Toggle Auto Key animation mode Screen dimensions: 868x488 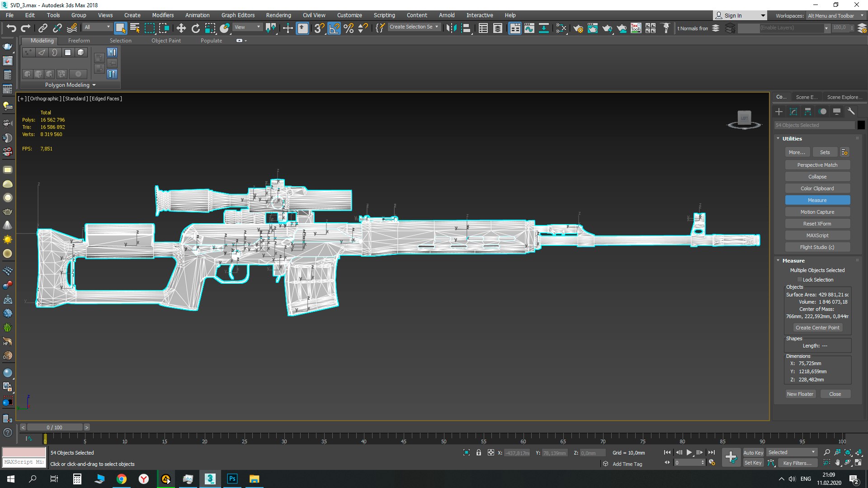(753, 452)
